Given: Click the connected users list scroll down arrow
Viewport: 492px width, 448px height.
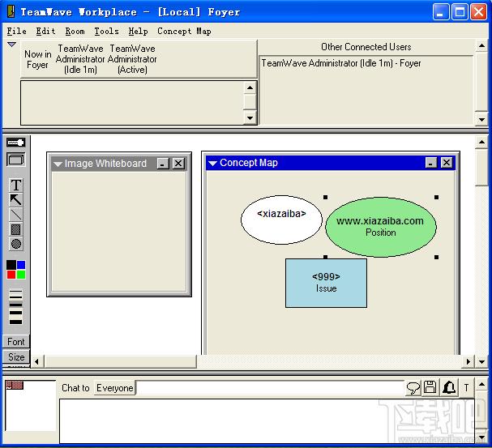Looking at the screenshot, I should (481, 119).
